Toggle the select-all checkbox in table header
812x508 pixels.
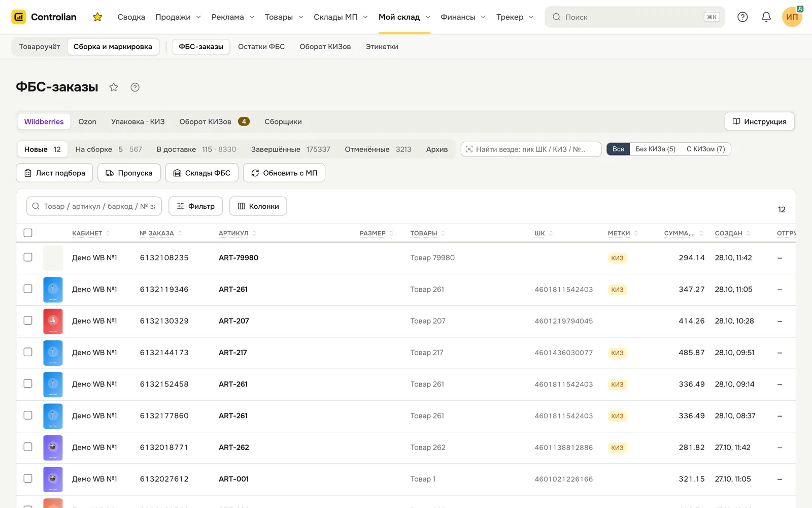(x=28, y=233)
